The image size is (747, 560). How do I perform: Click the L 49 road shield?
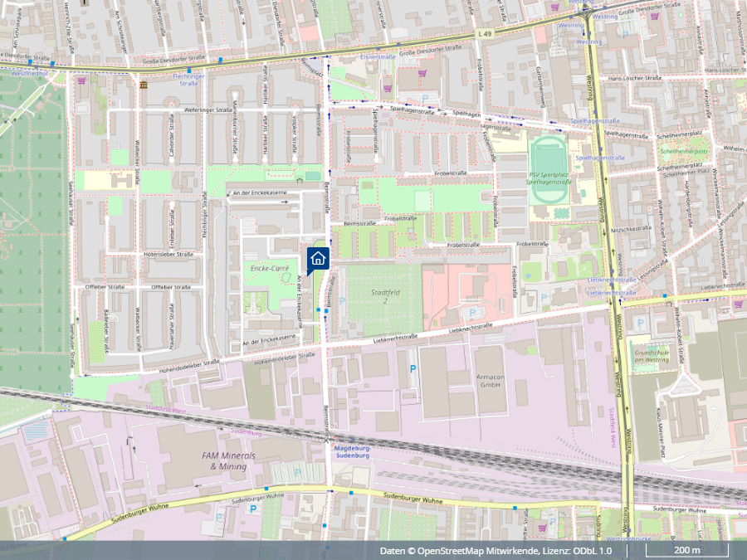(x=486, y=33)
